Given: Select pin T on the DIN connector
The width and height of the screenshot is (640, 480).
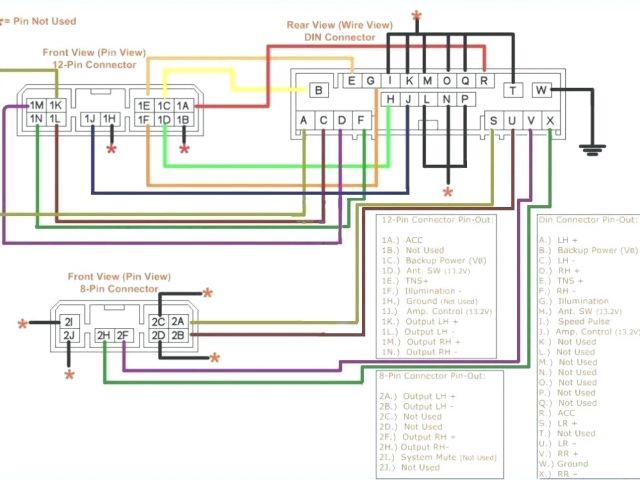Looking at the screenshot, I should click(513, 90).
